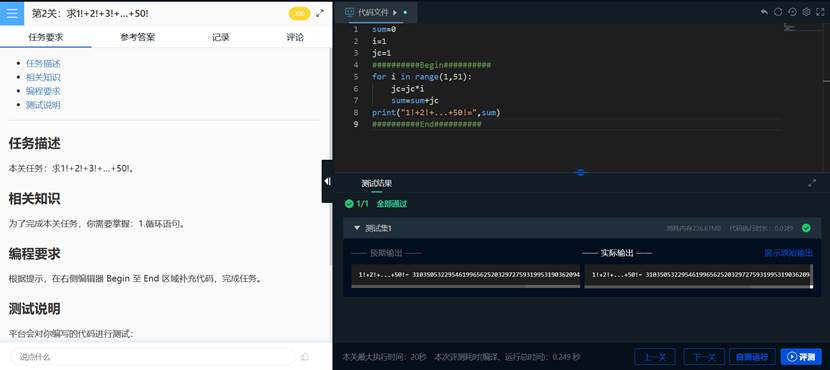Click the 下一关 button
Screen dimensions: 830x370
point(704,357)
